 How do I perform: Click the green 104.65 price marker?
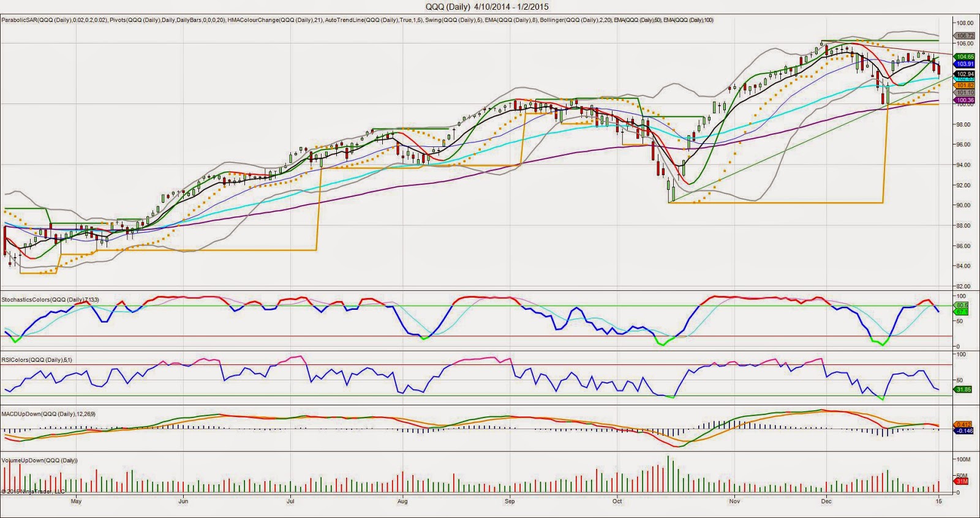tap(965, 57)
